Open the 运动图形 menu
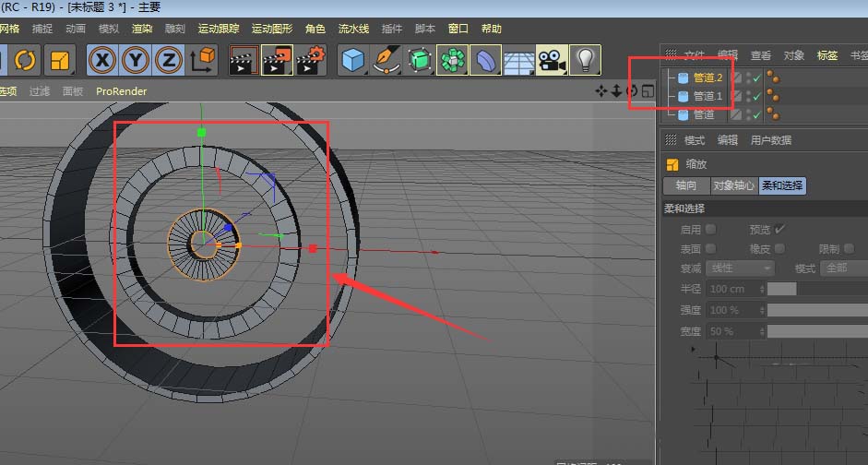Image resolution: width=868 pixels, height=465 pixels. pos(272,29)
